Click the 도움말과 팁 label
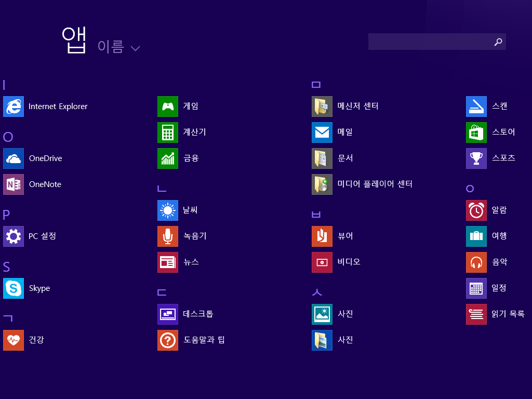This screenshot has width=532, height=399. [x=204, y=340]
